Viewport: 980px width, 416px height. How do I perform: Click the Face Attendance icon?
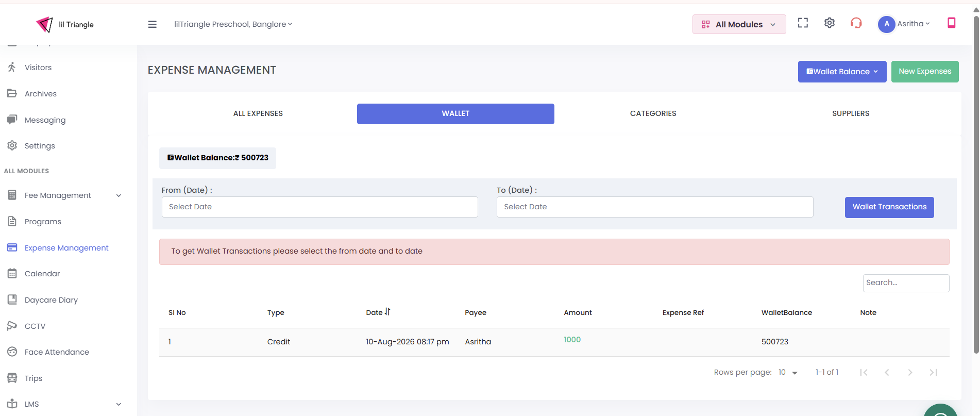click(12, 352)
